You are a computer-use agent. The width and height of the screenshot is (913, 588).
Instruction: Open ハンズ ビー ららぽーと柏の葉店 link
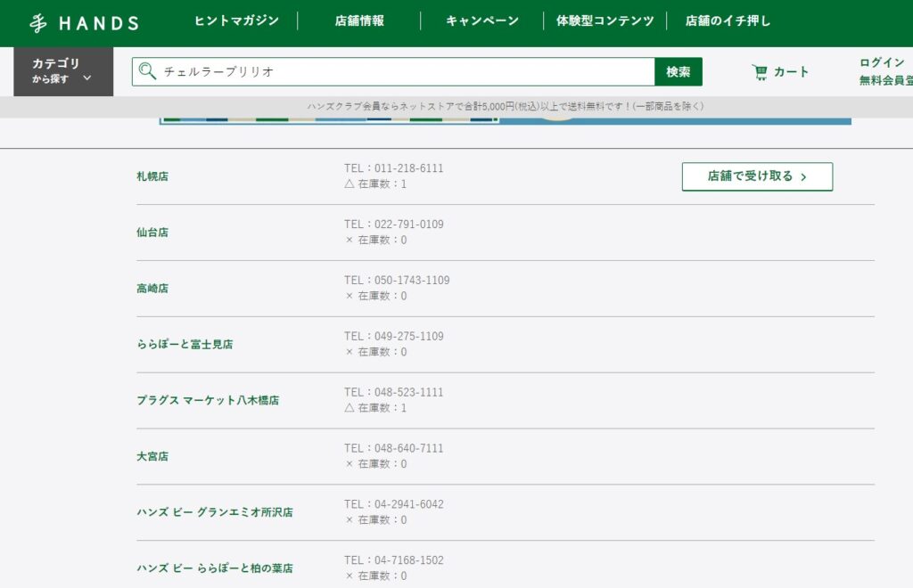tap(215, 568)
